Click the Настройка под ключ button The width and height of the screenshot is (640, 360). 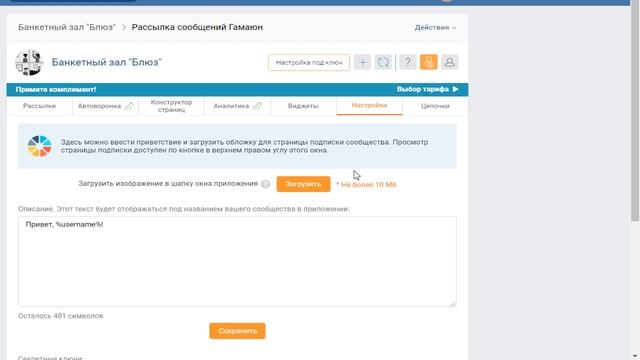click(x=309, y=62)
